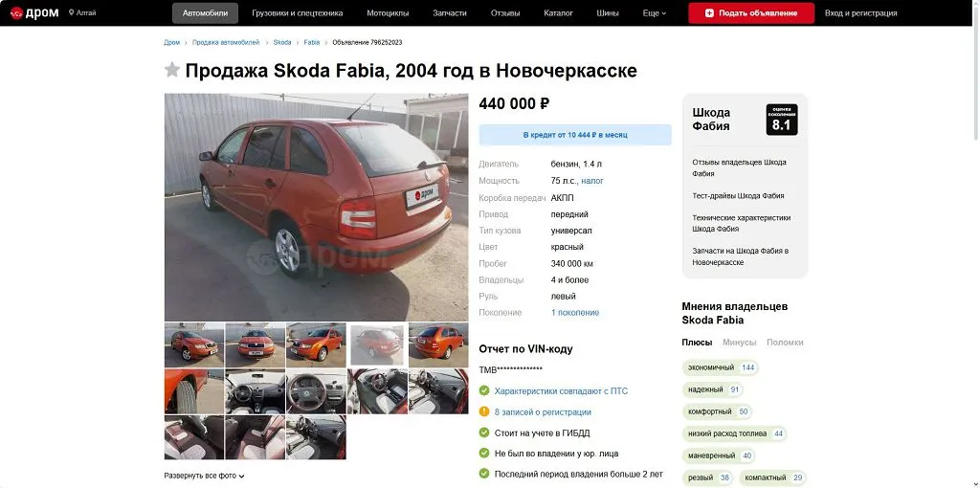Click В кредит от 10 444 ₽ button
The height and width of the screenshot is (488, 980).
pos(575,135)
